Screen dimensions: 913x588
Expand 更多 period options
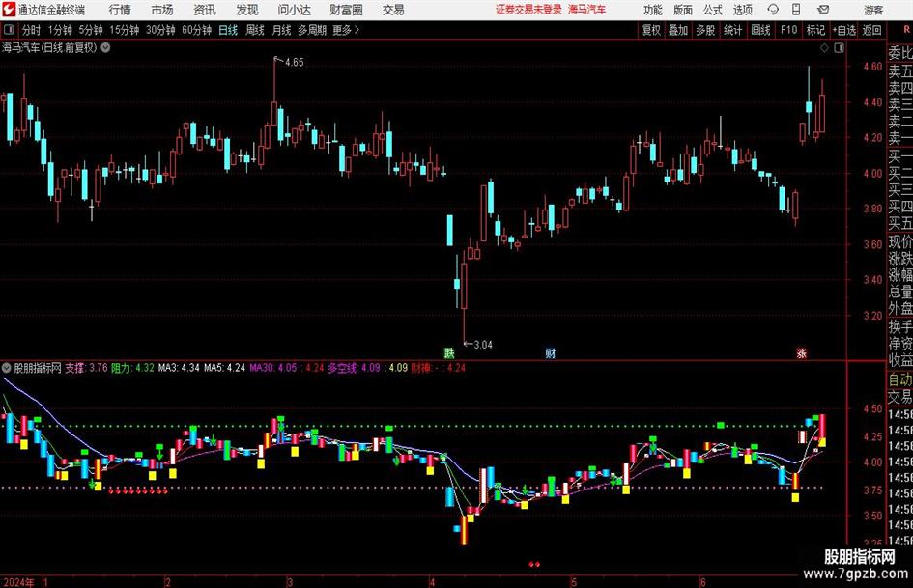coord(346,30)
